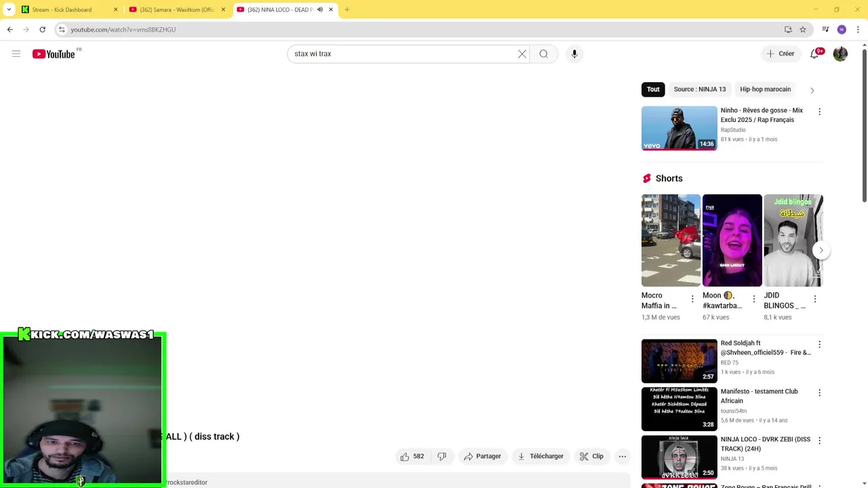Open options for NINJA LOCO DVRK ZEBI video
Viewport: 868px width, 488px height.
tap(819, 440)
